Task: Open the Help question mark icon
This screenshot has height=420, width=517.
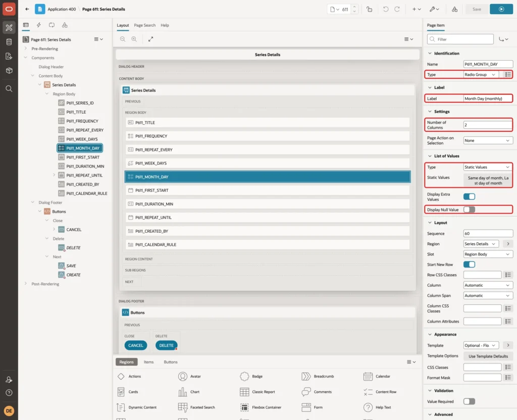Action: tap(9, 393)
